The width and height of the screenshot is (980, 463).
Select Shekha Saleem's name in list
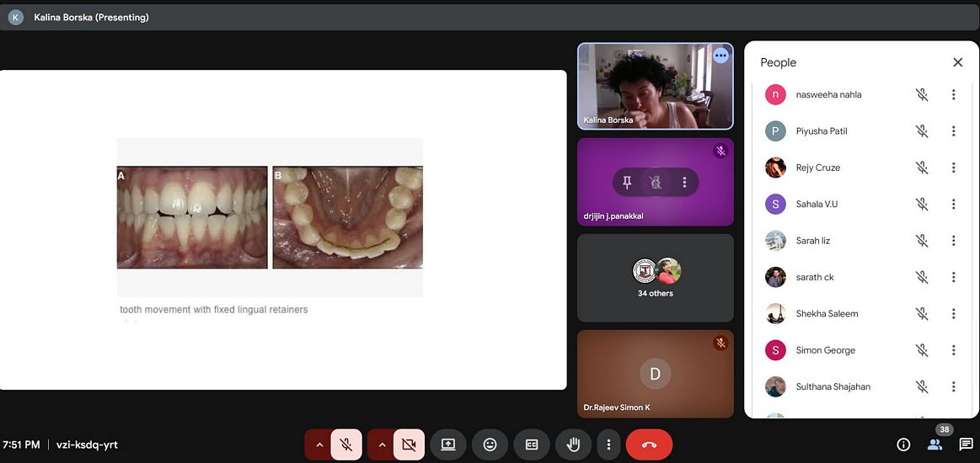point(827,314)
